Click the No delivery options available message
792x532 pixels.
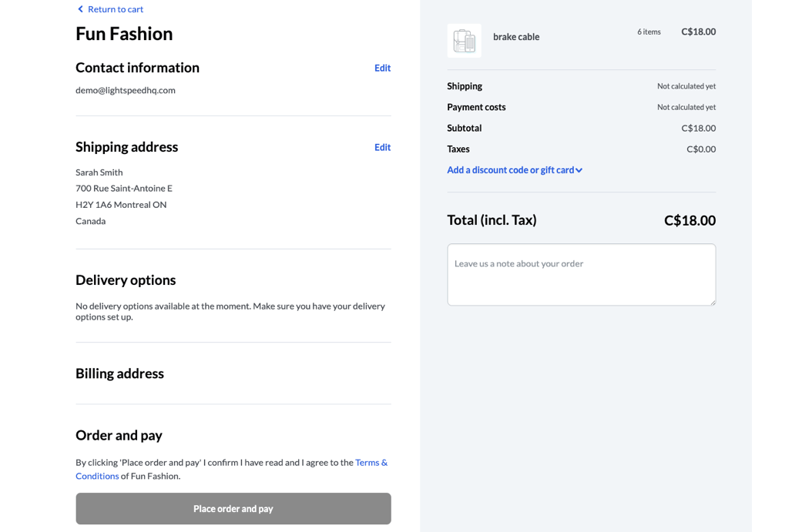230,312
